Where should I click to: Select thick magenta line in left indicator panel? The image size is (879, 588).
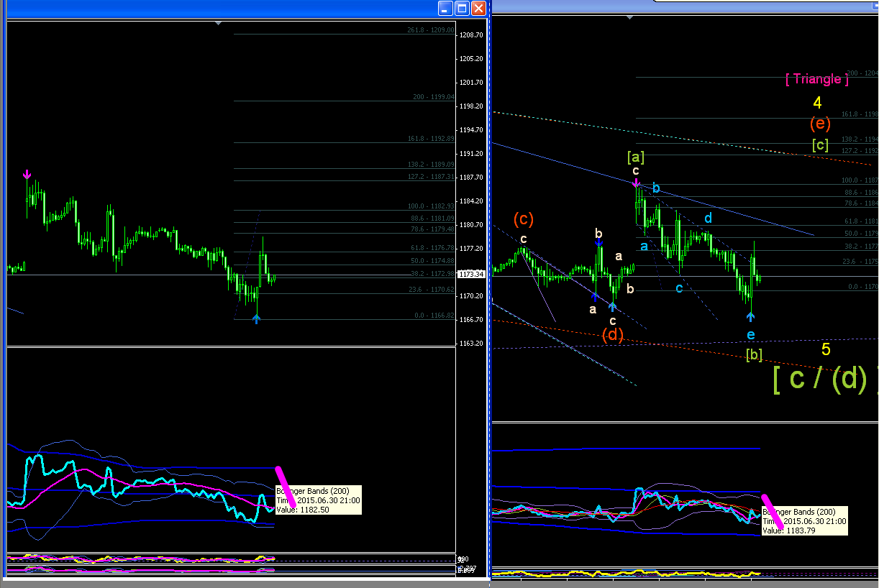click(286, 487)
